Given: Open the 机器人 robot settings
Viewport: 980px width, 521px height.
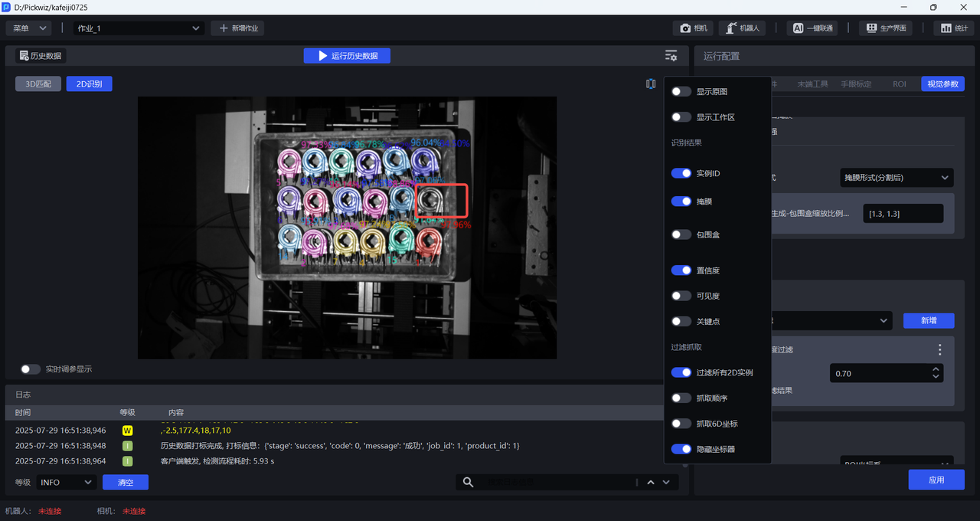Looking at the screenshot, I should 742,28.
